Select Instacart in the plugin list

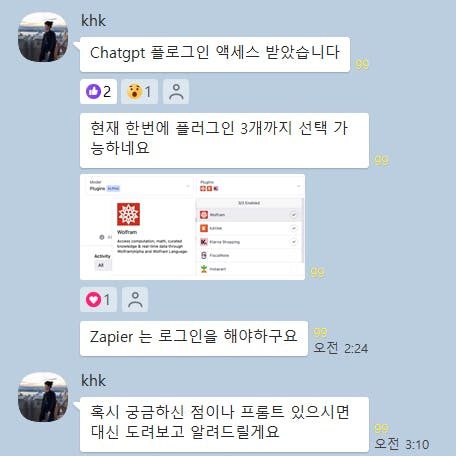tap(248, 269)
